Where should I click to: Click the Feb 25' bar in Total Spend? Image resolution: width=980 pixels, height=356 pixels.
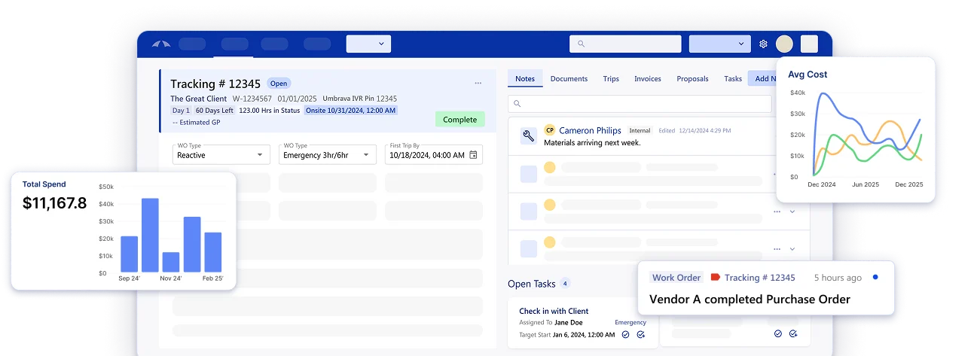pos(213,252)
